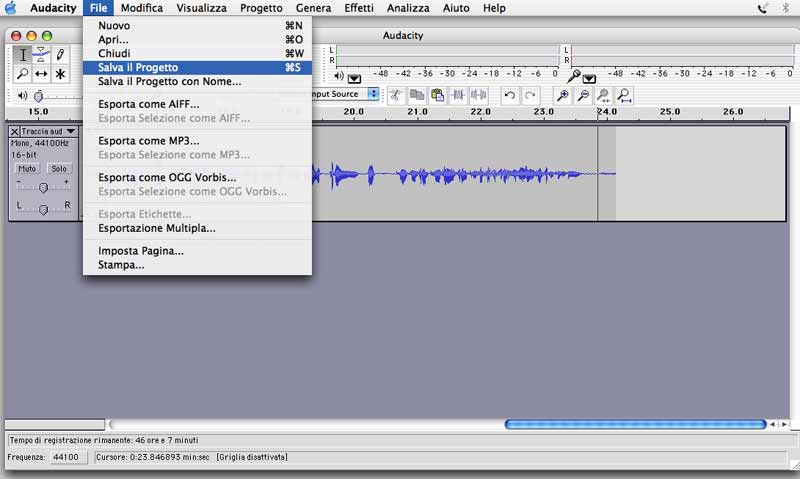Click 'Cursore: 0:23.846893 min:sec' status text
The height and width of the screenshot is (479, 800).
pyautogui.click(x=153, y=457)
